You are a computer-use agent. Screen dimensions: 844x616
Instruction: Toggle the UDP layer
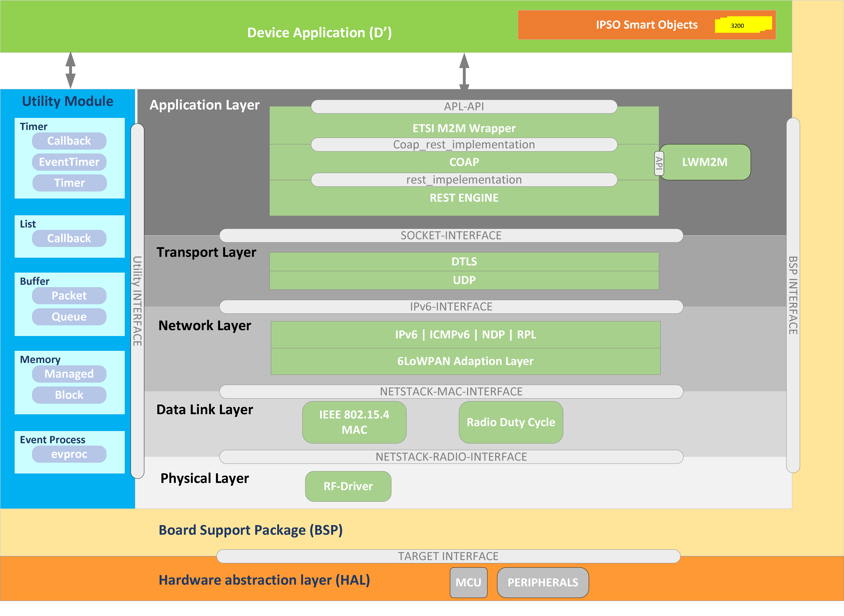pos(464,280)
